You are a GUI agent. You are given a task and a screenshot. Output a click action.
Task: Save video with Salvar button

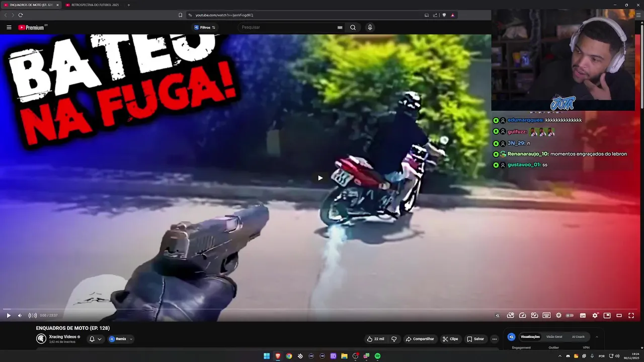[x=475, y=339]
